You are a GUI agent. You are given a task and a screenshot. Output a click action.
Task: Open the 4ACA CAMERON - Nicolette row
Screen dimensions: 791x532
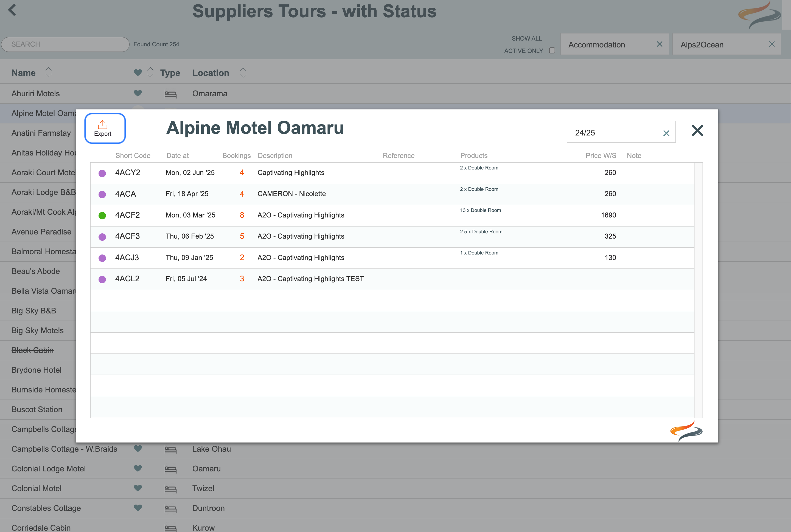291,194
